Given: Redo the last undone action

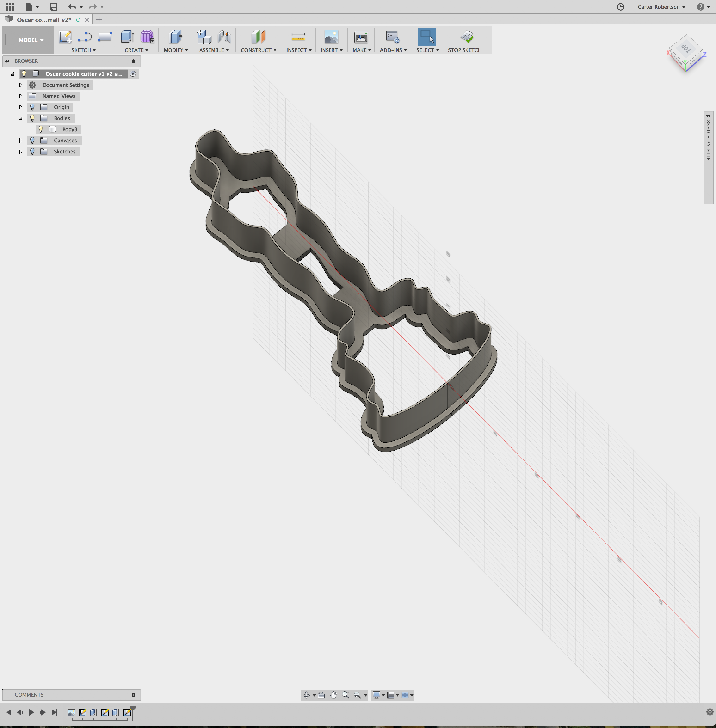Looking at the screenshot, I should (x=93, y=7).
